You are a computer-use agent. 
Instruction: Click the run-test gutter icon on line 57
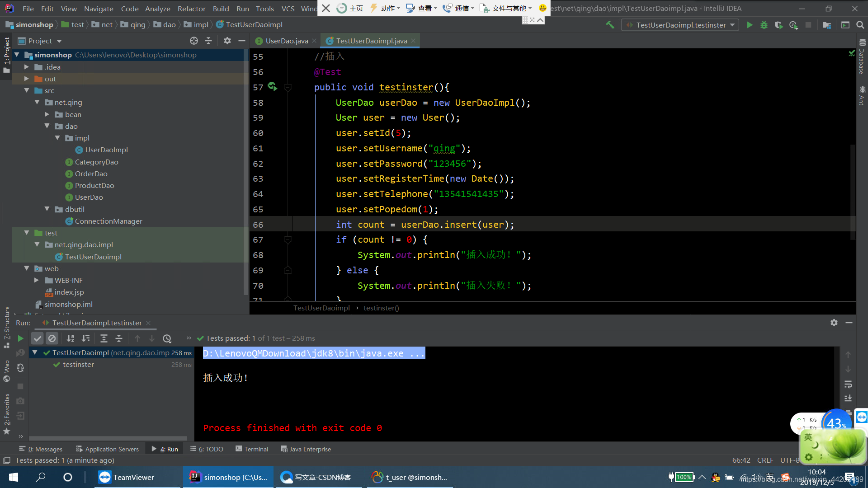point(272,86)
